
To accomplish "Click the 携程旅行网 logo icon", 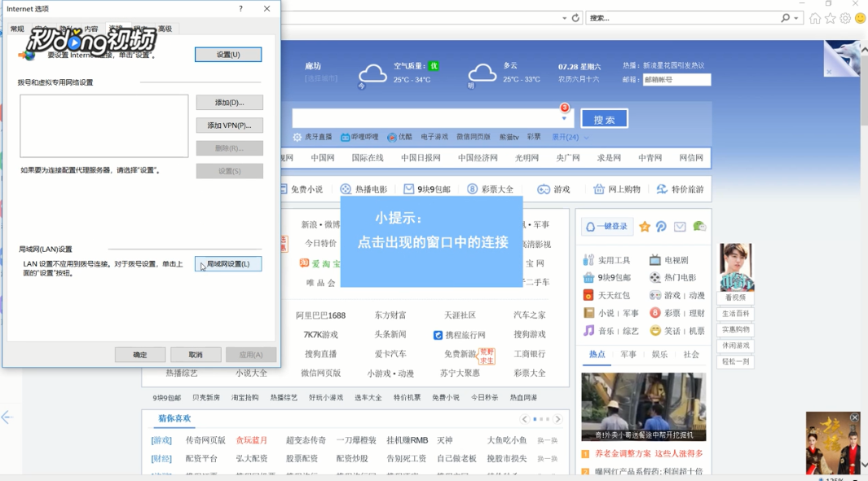I will [438, 335].
